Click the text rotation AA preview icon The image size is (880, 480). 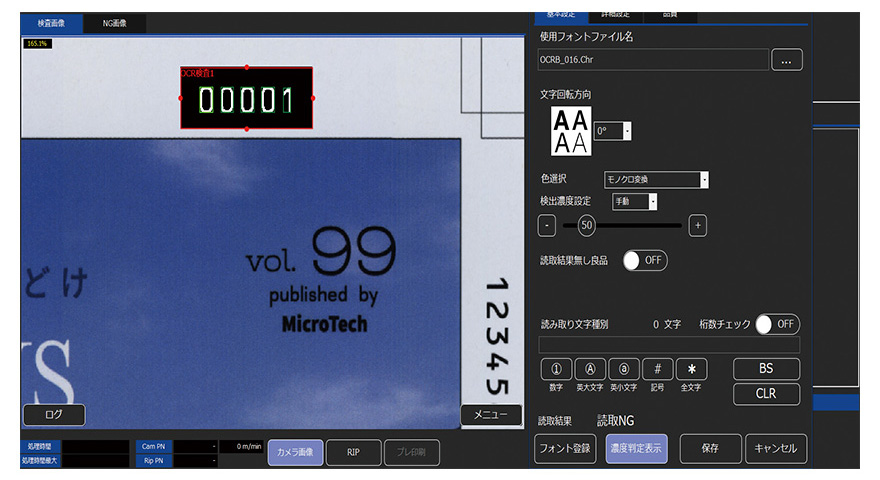pos(571,131)
